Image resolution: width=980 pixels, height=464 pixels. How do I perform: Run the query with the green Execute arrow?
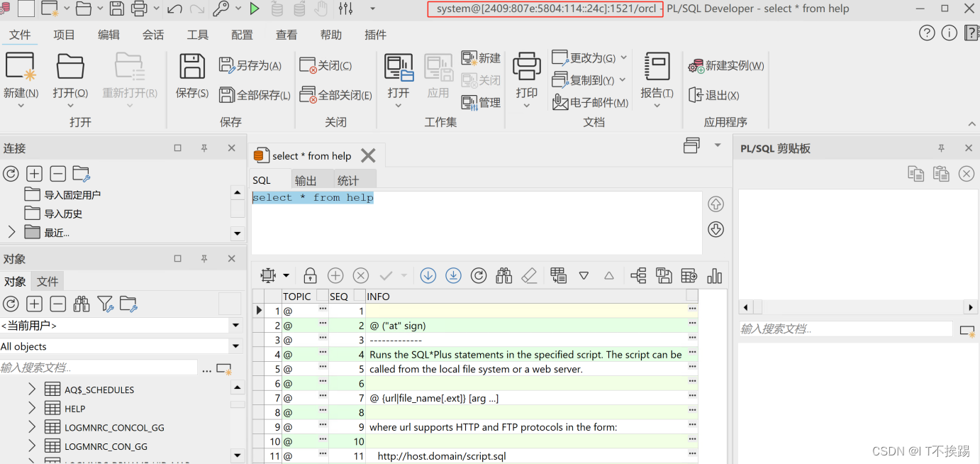click(255, 9)
